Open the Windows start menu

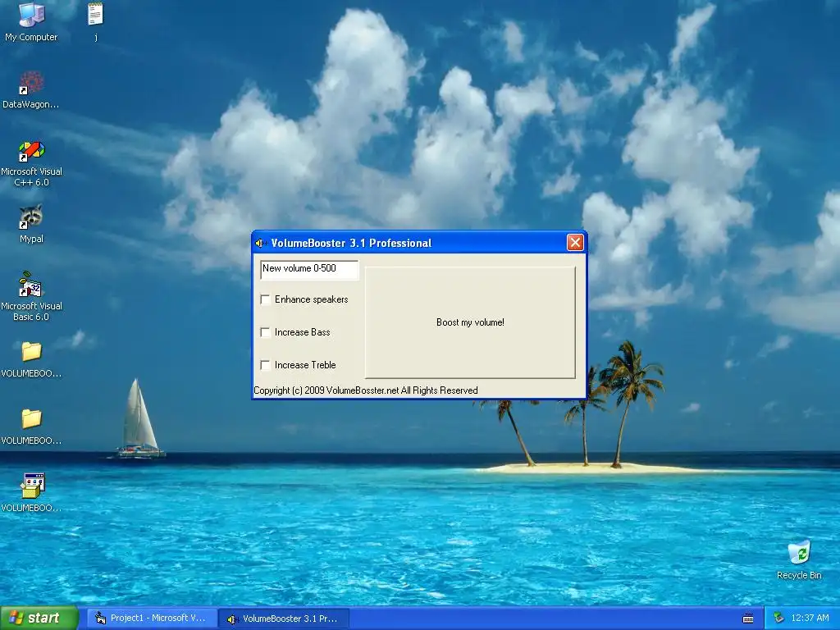39,619
